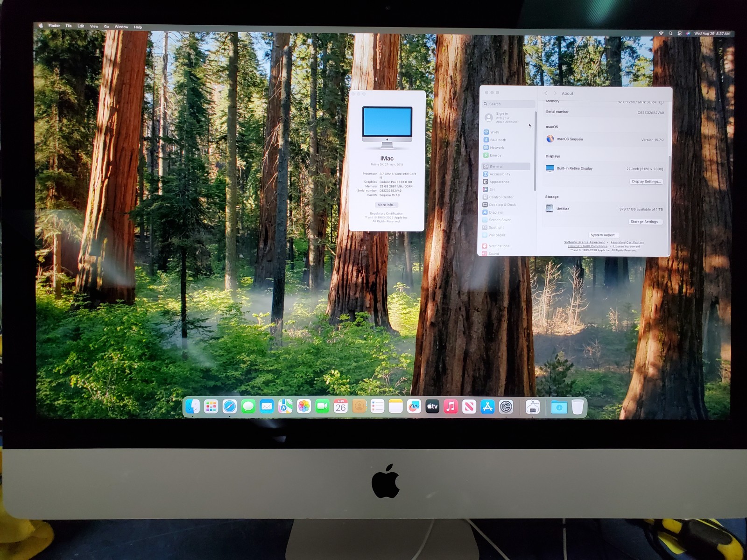Click More Info button in iMac window
This screenshot has width=747, height=560.
pos(386,205)
